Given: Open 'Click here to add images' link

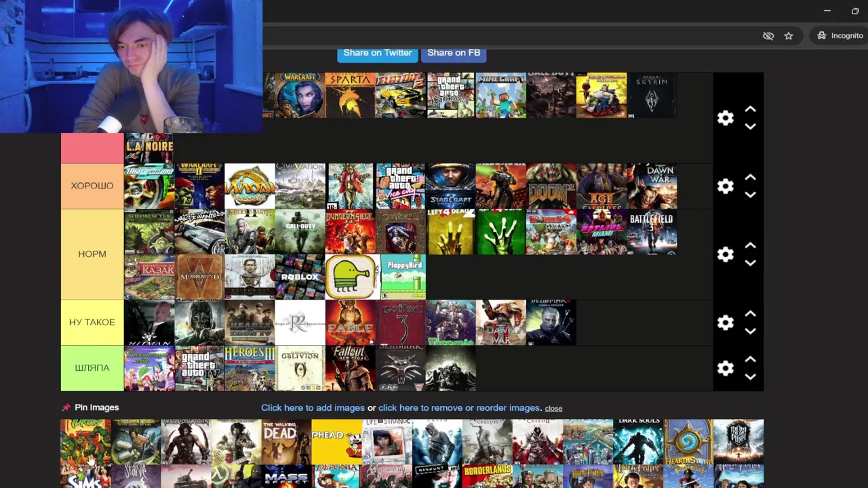Looking at the screenshot, I should 313,407.
